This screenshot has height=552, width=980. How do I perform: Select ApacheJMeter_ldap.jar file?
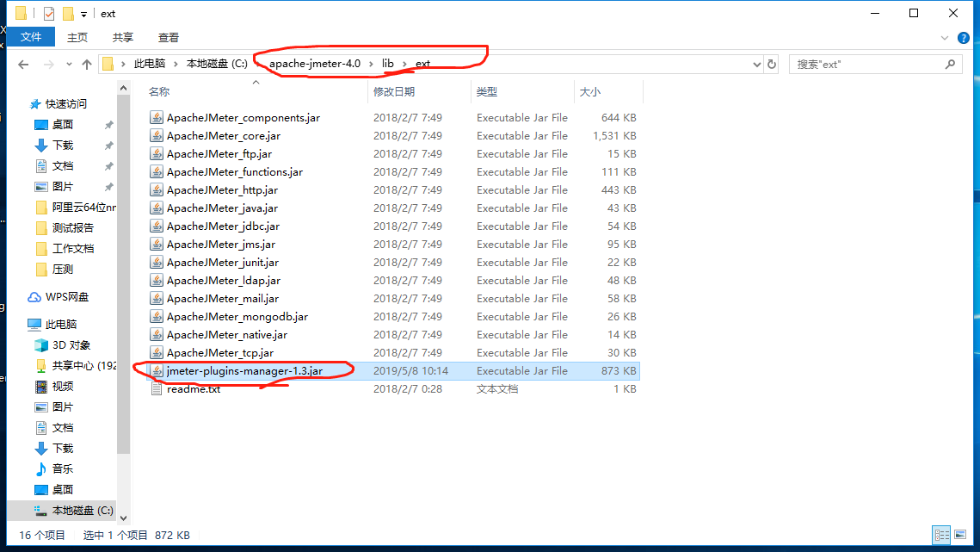223,281
